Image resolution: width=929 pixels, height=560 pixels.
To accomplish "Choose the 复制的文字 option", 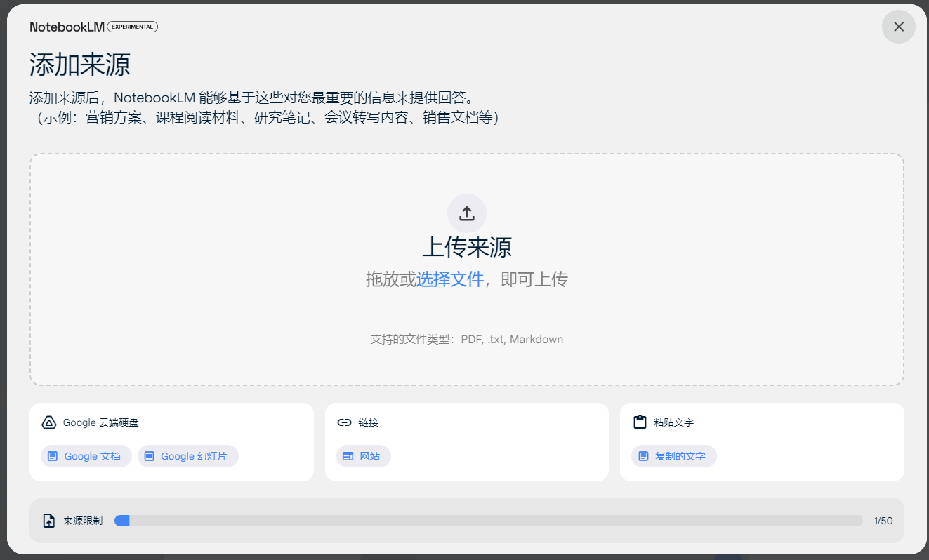I will (x=674, y=456).
